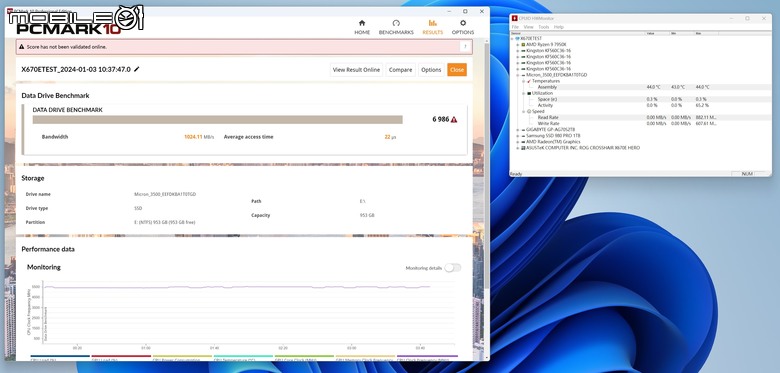The width and height of the screenshot is (780, 373).
Task: Expand the AMD Radeon Graphics node
Action: [518, 142]
